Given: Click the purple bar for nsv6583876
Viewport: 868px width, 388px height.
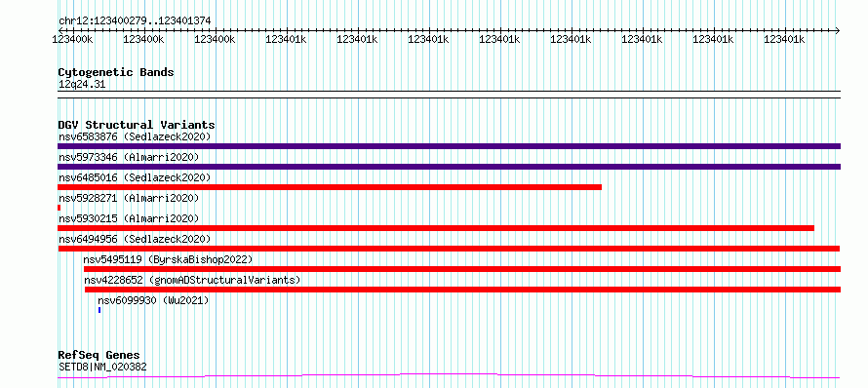Looking at the screenshot, I should (x=449, y=146).
